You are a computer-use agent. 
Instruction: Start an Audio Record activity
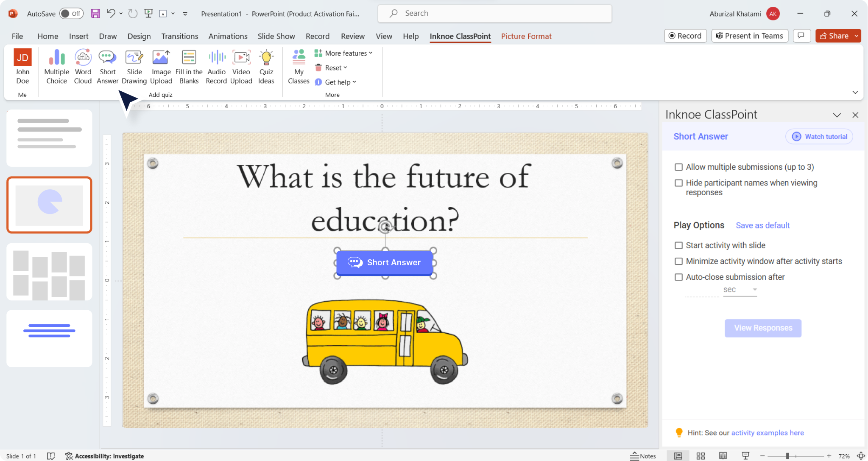[216, 66]
